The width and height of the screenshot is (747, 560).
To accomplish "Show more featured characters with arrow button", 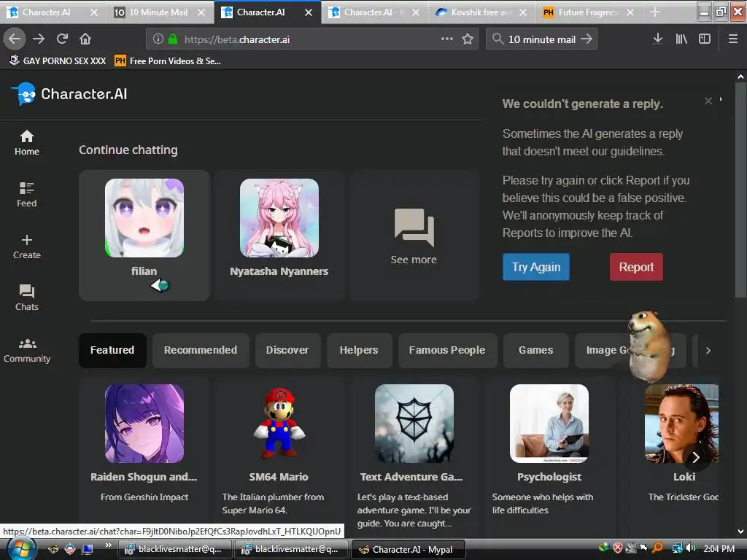I will click(696, 458).
